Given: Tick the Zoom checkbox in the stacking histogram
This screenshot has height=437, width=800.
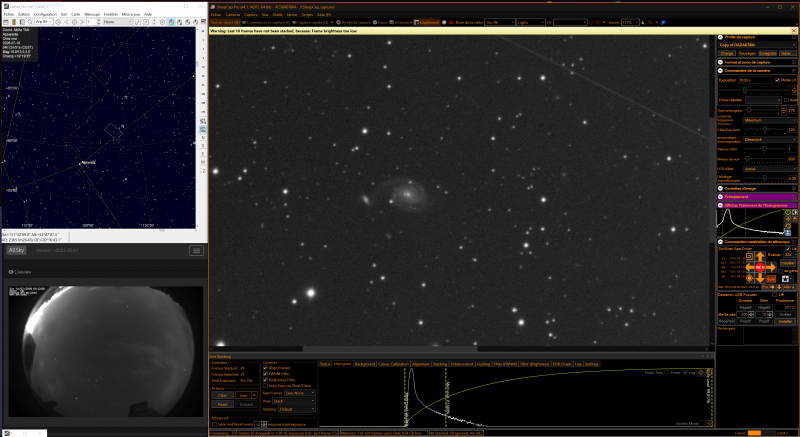Looking at the screenshot, I should pos(666,372).
